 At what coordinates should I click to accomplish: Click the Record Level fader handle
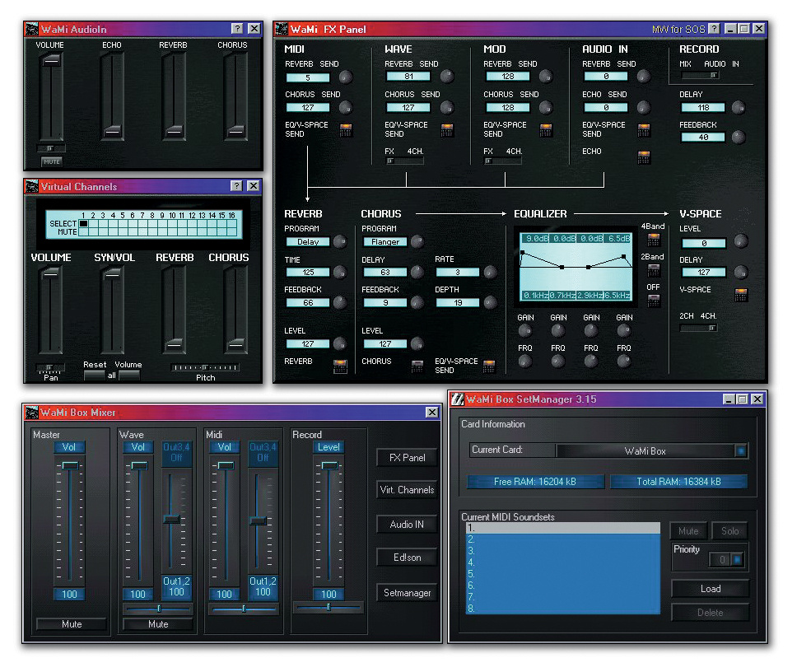(x=329, y=465)
